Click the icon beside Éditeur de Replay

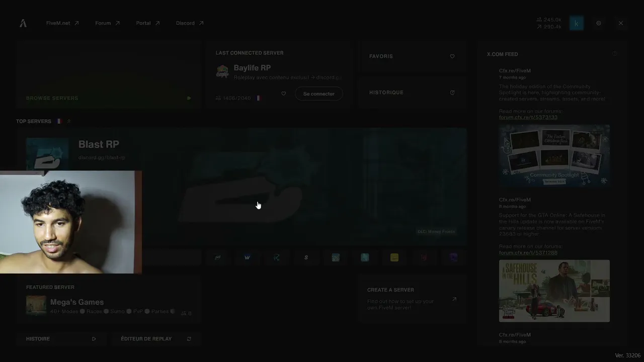[x=189, y=339]
